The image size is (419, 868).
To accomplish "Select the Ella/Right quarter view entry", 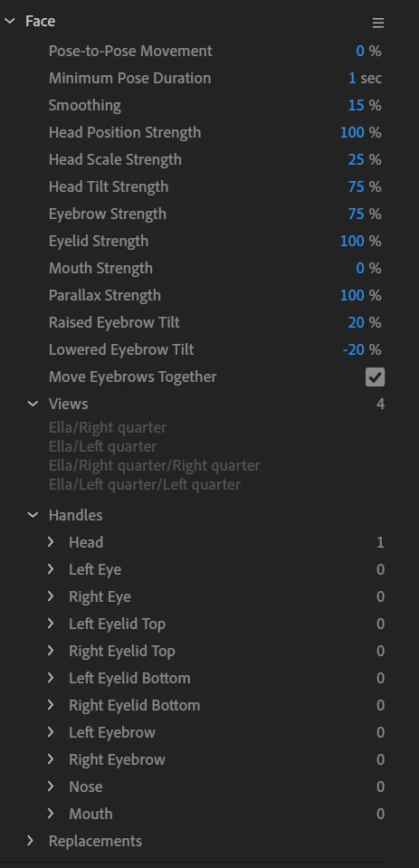I will click(108, 427).
